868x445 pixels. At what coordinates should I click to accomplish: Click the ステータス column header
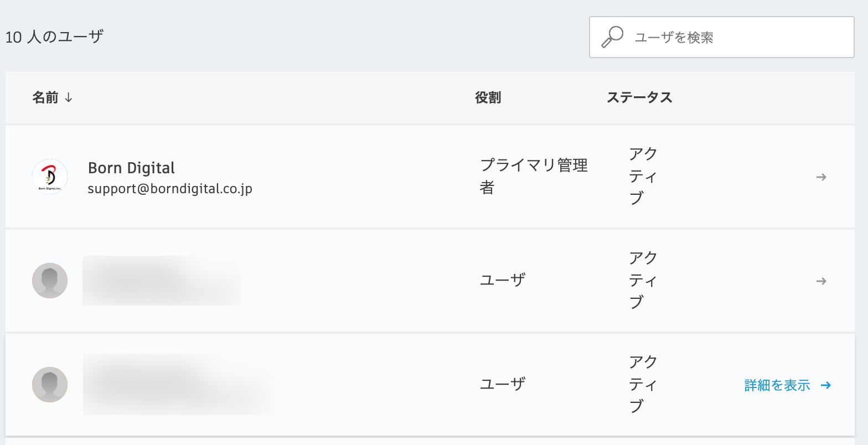(x=639, y=97)
